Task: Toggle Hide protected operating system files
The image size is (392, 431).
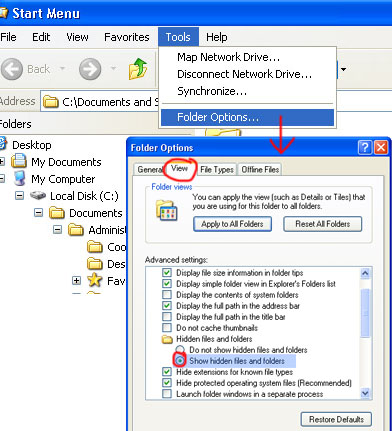Action: [167, 383]
